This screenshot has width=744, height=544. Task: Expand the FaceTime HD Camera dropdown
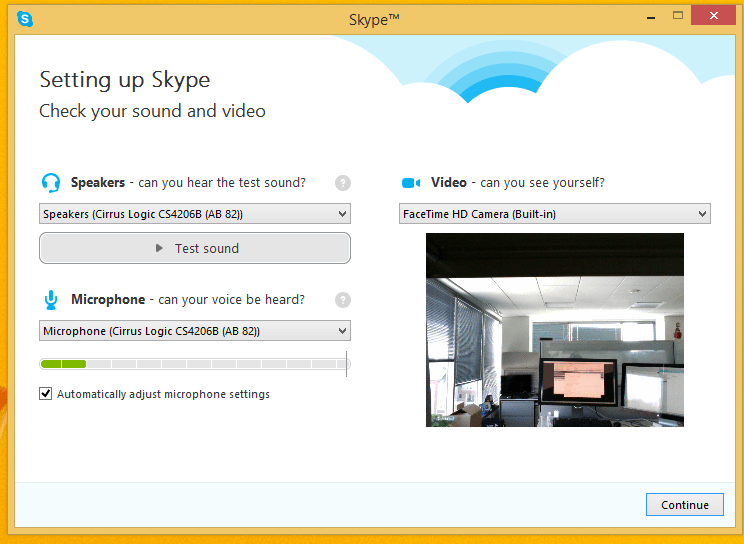coord(555,214)
